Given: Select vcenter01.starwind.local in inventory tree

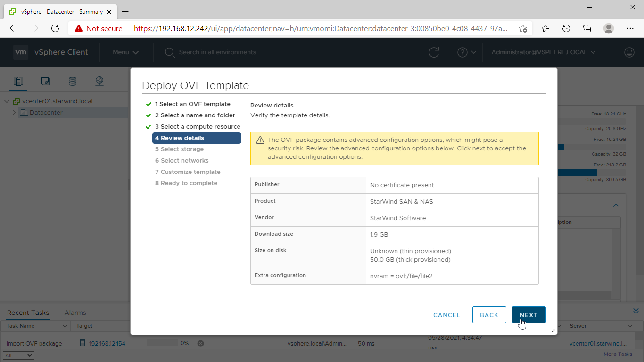Looking at the screenshot, I should (58, 101).
